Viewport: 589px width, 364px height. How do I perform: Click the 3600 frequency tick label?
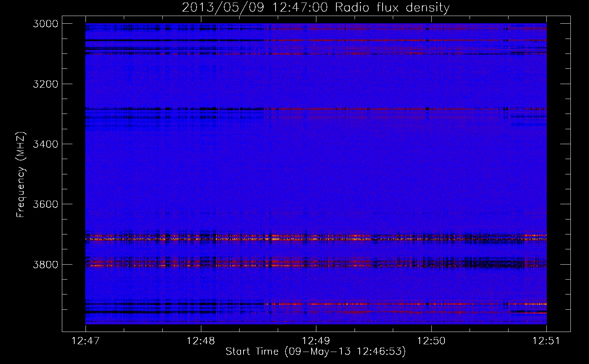(46, 204)
